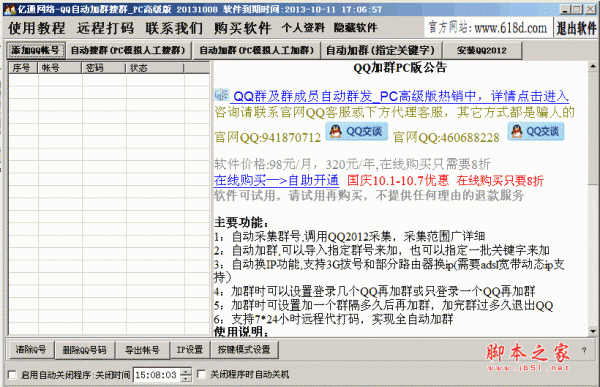Switch to 自动加群(指定关键字) tab
The width and height of the screenshot is (600, 387).
381,50
